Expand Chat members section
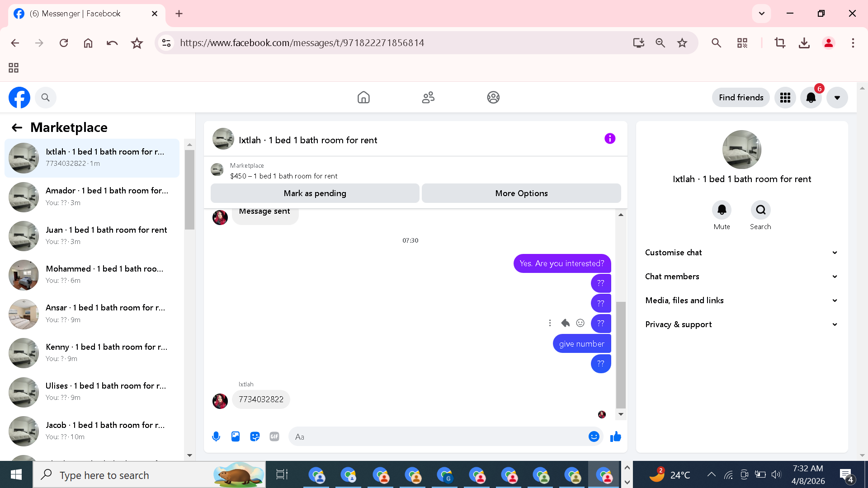Image resolution: width=868 pixels, height=488 pixels. pos(741,277)
